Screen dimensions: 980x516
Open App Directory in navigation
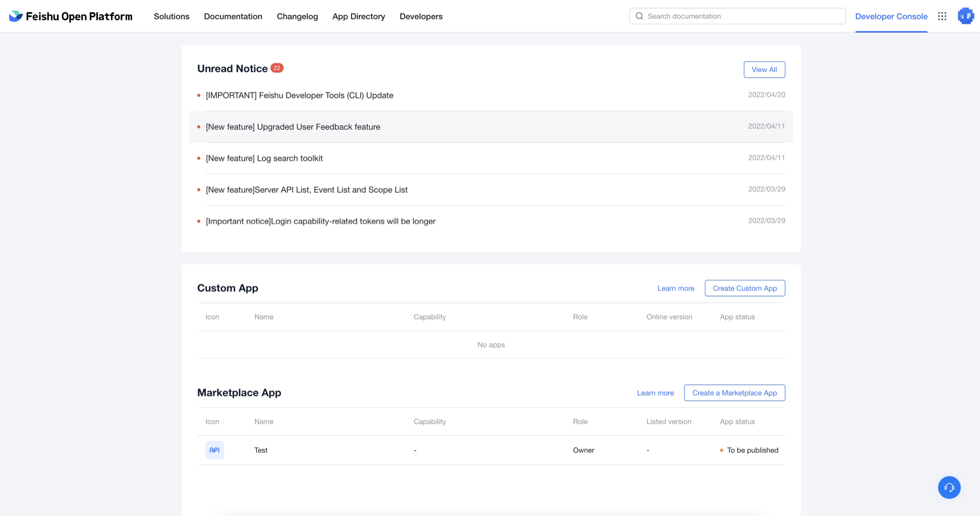click(x=358, y=16)
